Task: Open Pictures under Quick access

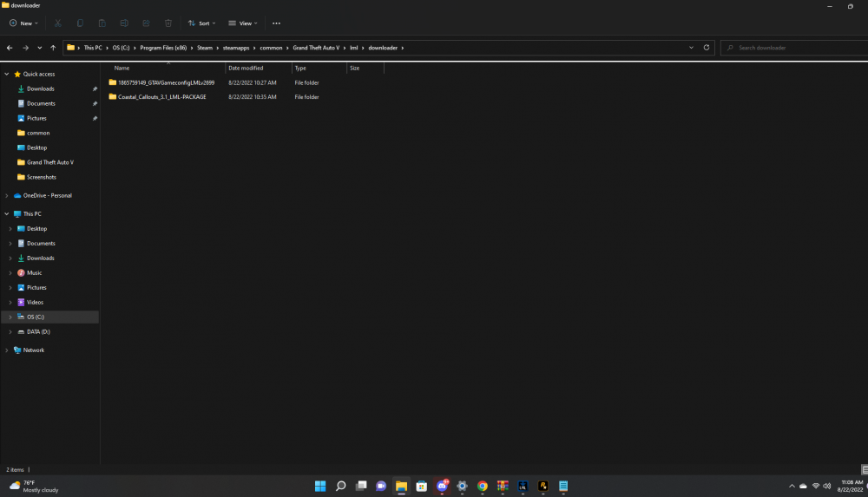Action: pos(36,119)
